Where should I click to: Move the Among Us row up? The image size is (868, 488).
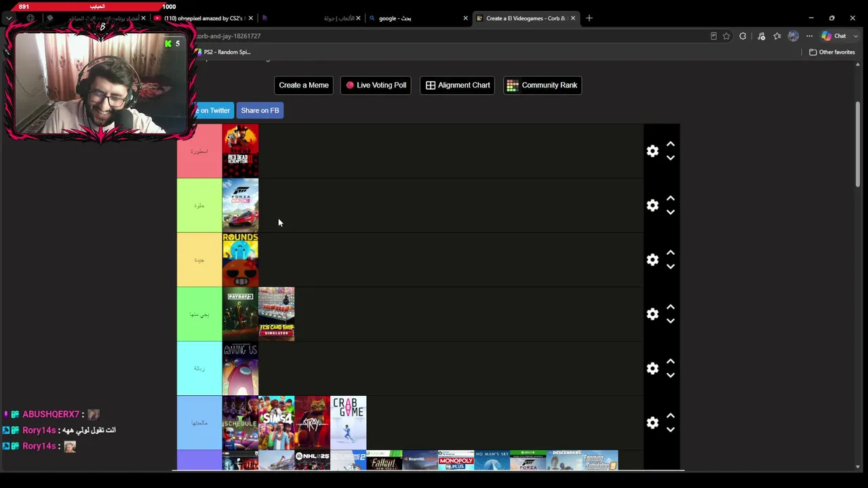[671, 361]
